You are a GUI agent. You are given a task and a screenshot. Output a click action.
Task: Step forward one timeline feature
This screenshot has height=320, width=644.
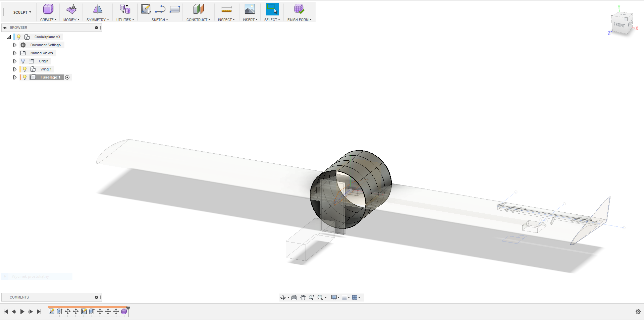(31, 312)
